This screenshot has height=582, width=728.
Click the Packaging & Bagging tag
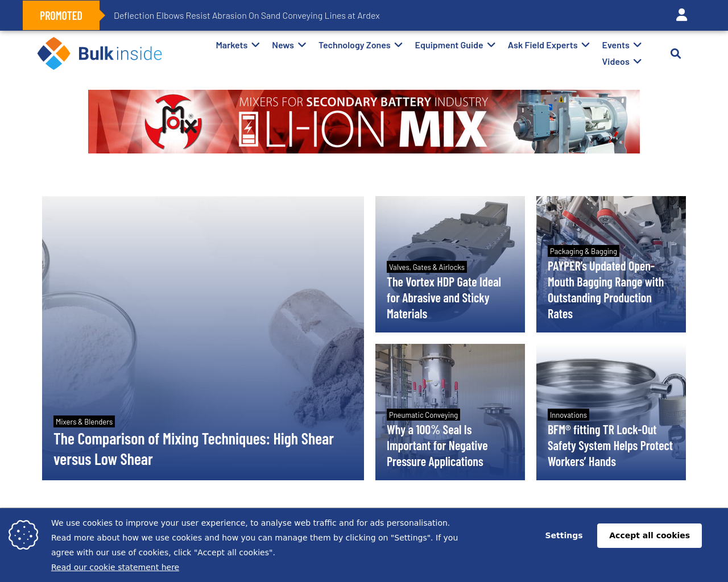583,251
